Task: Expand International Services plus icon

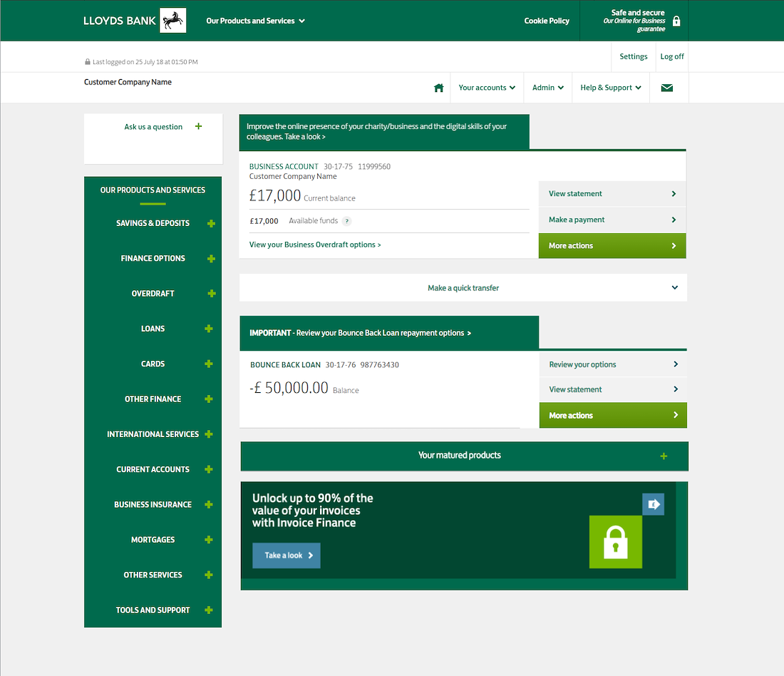Action: [x=209, y=434]
